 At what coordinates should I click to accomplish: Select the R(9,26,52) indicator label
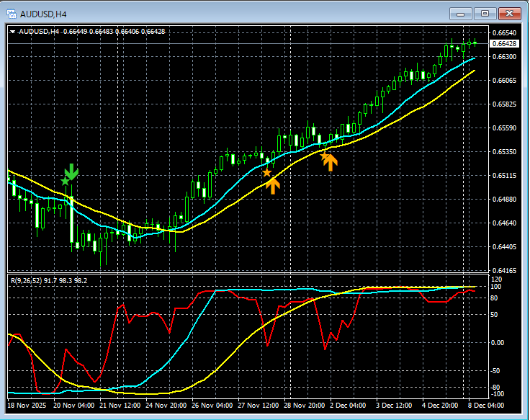click(x=48, y=280)
